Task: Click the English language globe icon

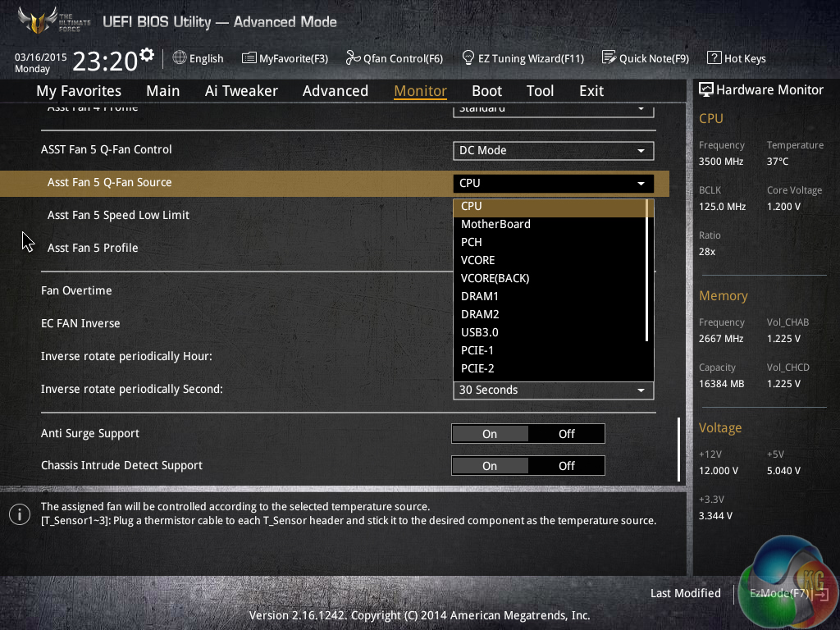Action: pyautogui.click(x=180, y=57)
